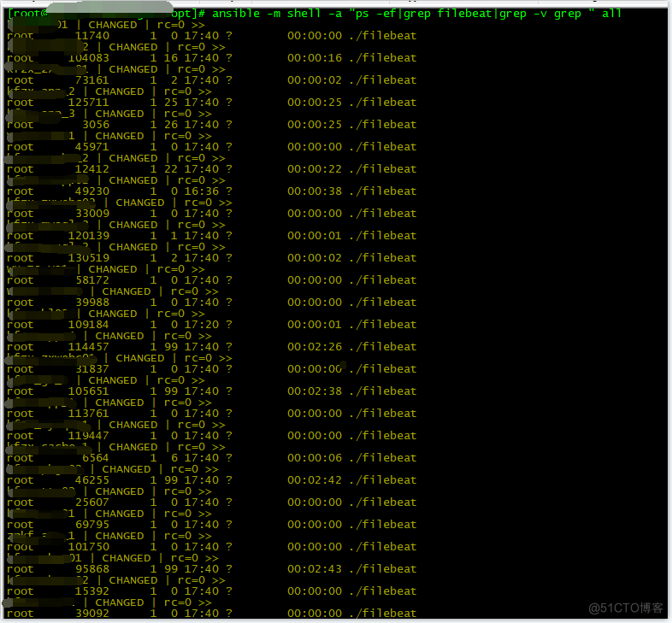Click PID 15392 entry
This screenshot has width=672, height=623.
coord(92,591)
